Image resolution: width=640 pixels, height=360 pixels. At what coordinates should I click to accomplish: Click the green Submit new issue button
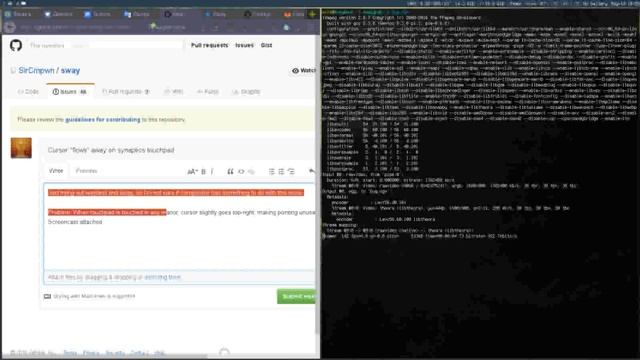[297, 296]
